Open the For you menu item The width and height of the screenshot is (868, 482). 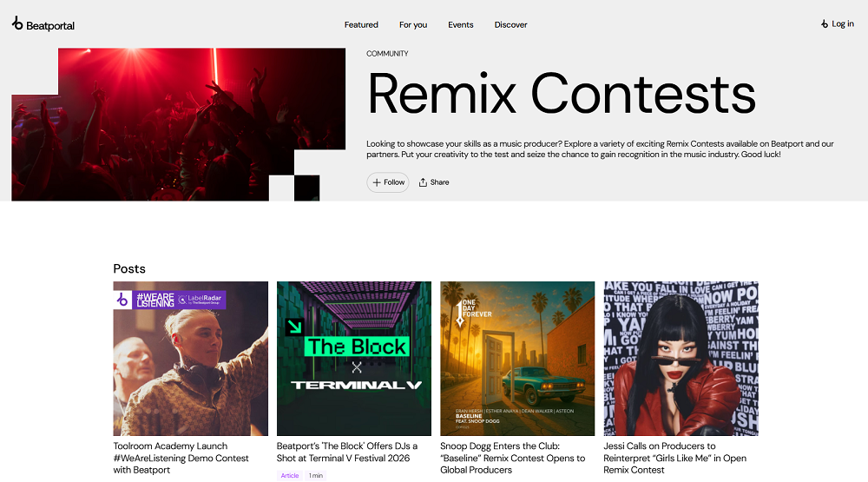(x=413, y=25)
